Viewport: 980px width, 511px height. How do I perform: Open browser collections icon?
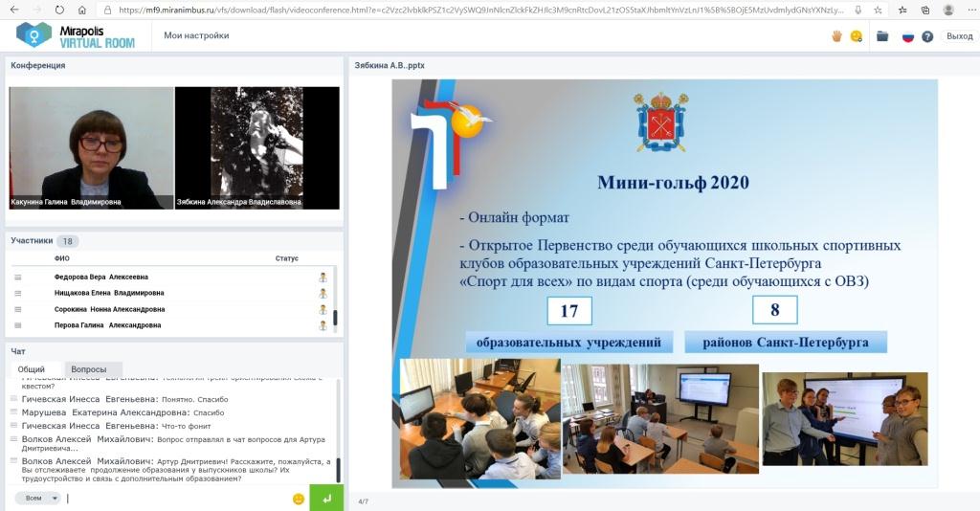925,10
